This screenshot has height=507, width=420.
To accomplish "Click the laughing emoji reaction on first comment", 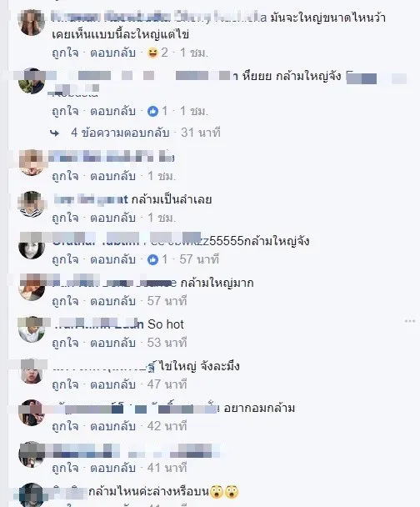I will (152, 53).
